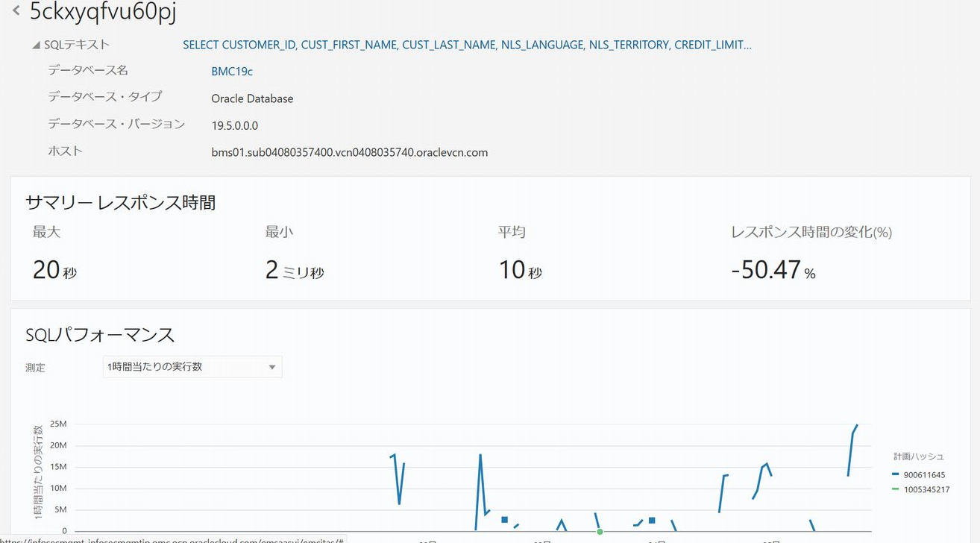Select the host name bms01.sub04080357400 text
Image resolution: width=980 pixels, height=543 pixels.
click(x=350, y=152)
